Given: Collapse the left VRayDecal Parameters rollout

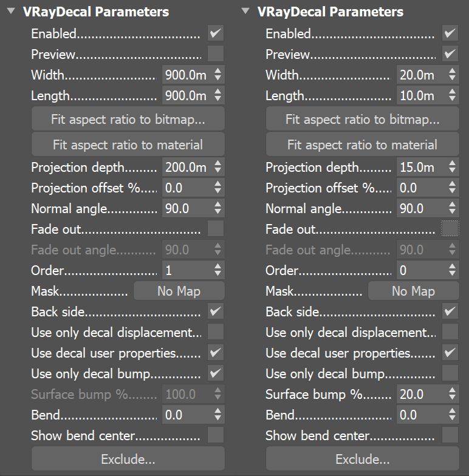Looking at the screenshot, I should [x=10, y=11].
